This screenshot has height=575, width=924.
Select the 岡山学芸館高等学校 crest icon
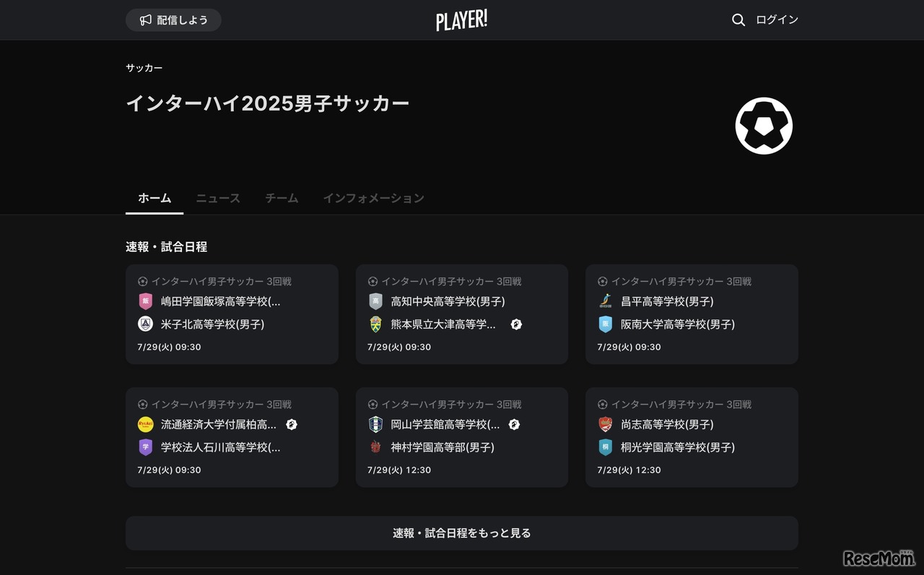[x=375, y=425]
